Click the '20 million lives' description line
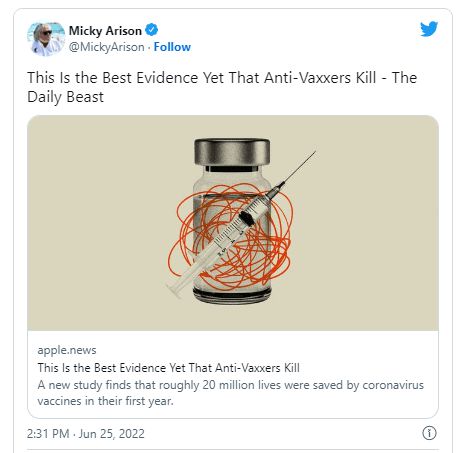This screenshot has height=453, width=470. point(230,385)
